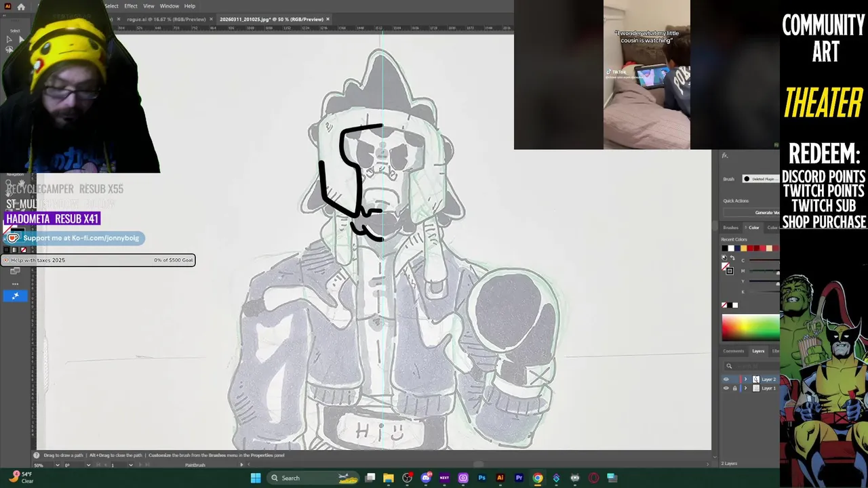
Task: Click the Illustrator Home icon
Action: [21, 6]
